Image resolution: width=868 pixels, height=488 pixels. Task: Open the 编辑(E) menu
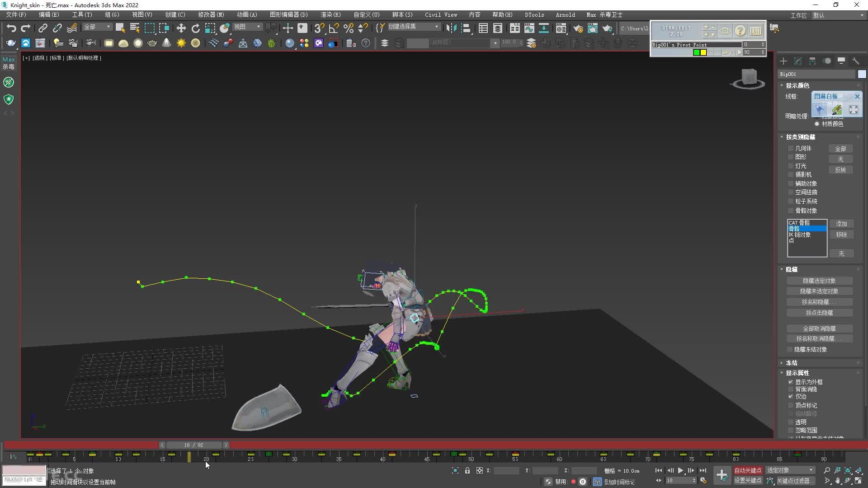click(x=49, y=14)
